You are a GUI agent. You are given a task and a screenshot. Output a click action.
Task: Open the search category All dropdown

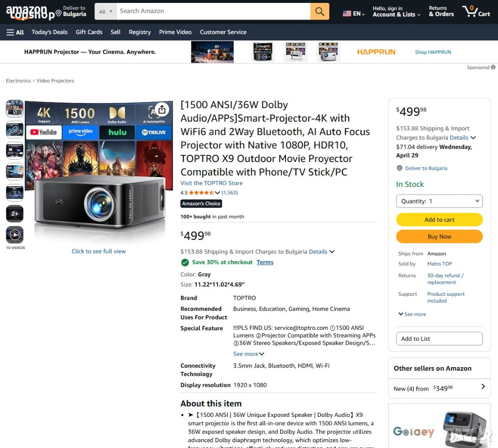[x=106, y=11]
